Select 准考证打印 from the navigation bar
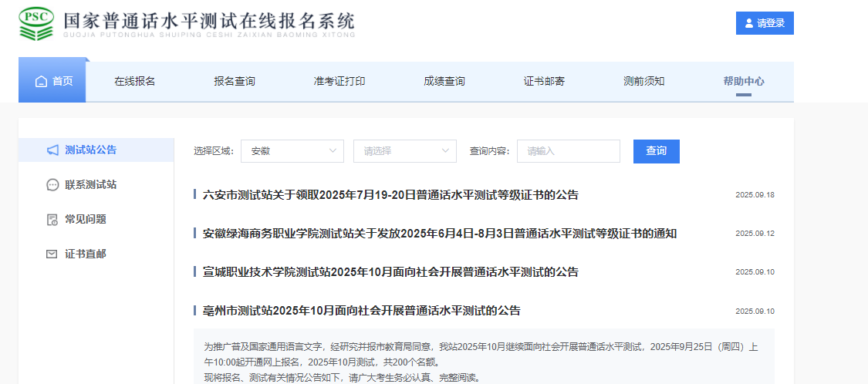Viewport: 868px width, 384px height. [339, 82]
